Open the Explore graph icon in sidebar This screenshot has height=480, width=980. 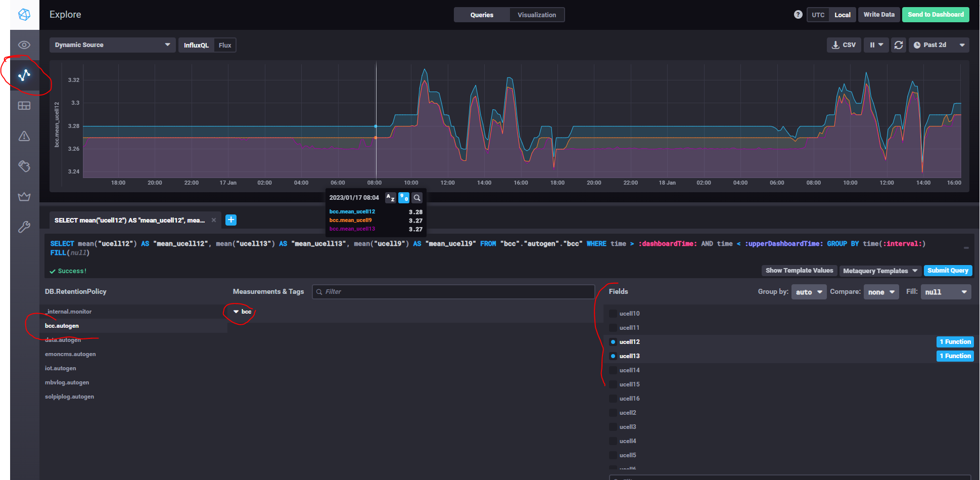point(24,75)
